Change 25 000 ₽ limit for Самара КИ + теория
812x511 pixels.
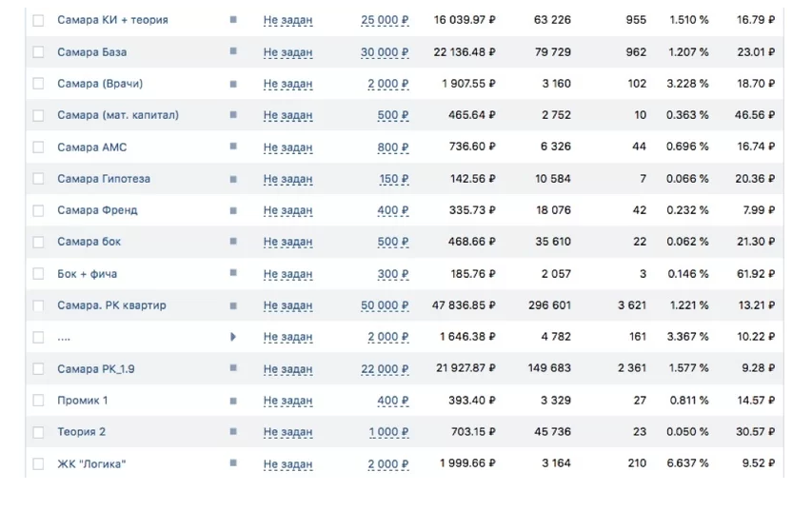pyautogui.click(x=385, y=20)
